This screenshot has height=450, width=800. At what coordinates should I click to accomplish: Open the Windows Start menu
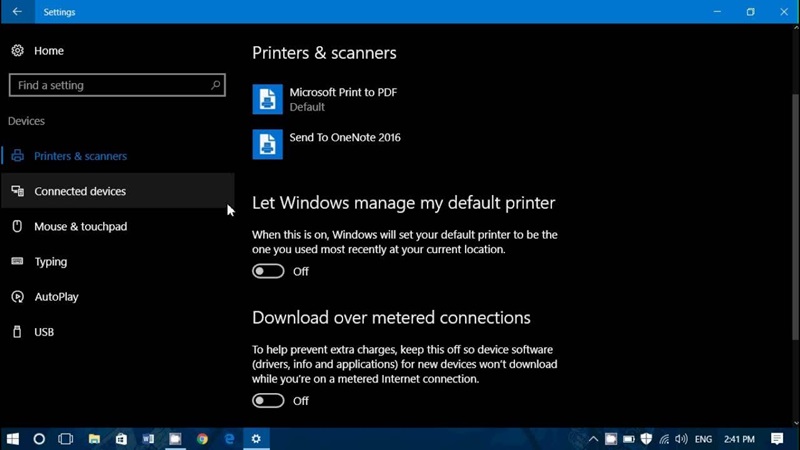(13, 439)
